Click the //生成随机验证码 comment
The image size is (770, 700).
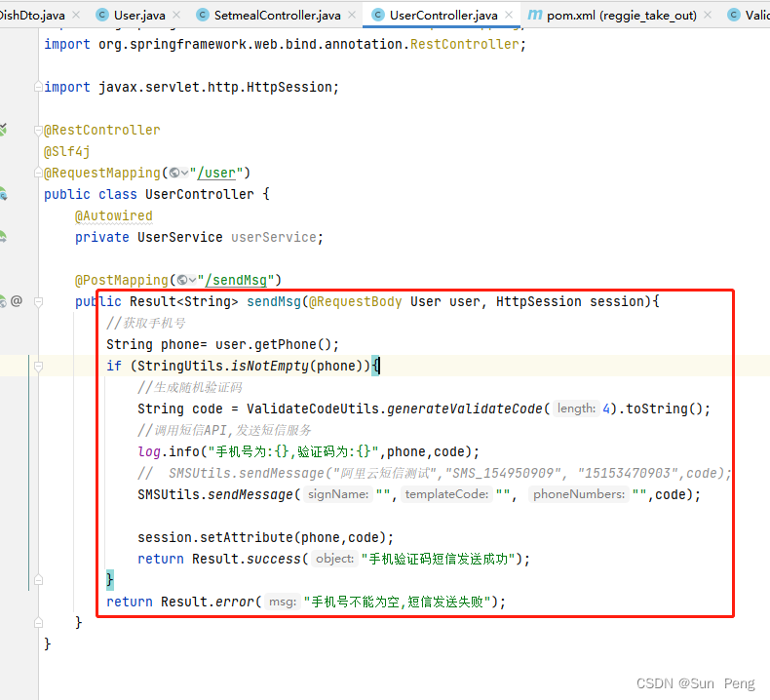pyautogui.click(x=190, y=387)
